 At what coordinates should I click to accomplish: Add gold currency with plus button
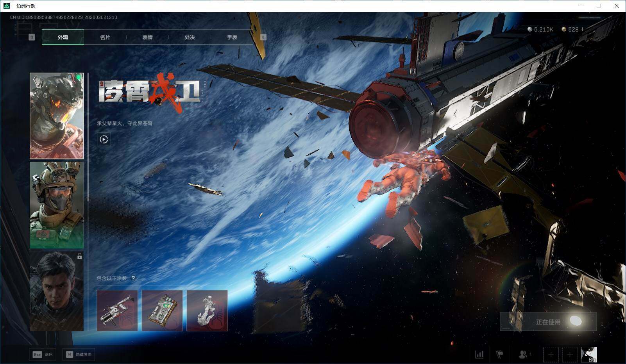pos(582,29)
